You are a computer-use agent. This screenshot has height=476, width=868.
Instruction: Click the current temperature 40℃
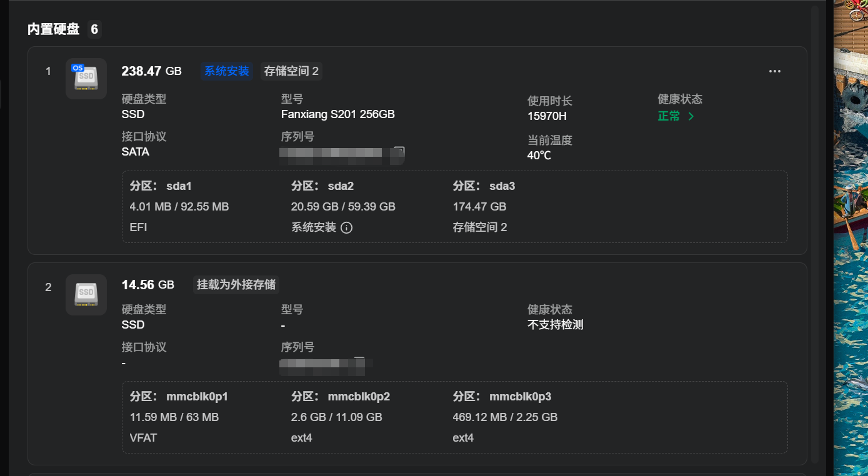coord(539,156)
